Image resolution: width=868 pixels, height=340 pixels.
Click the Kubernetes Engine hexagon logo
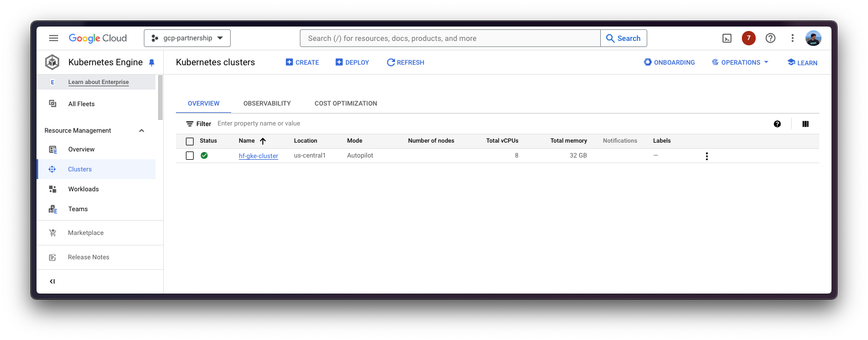[x=53, y=62]
